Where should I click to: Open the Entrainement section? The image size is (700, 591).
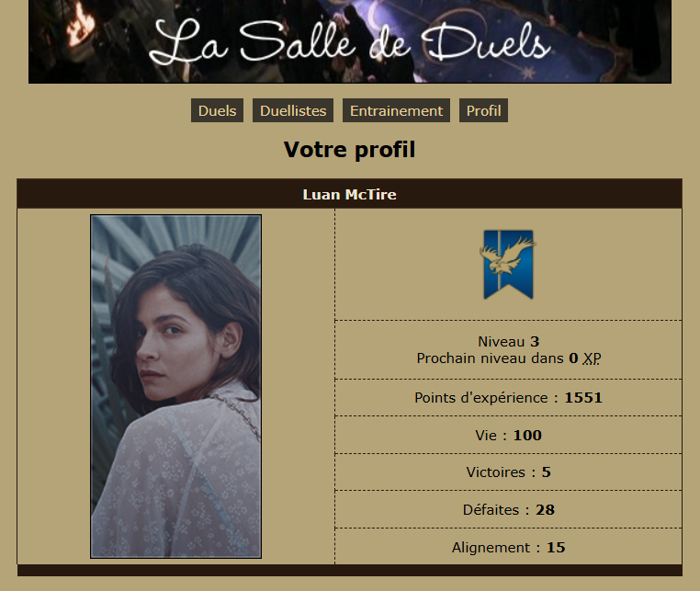tap(396, 110)
